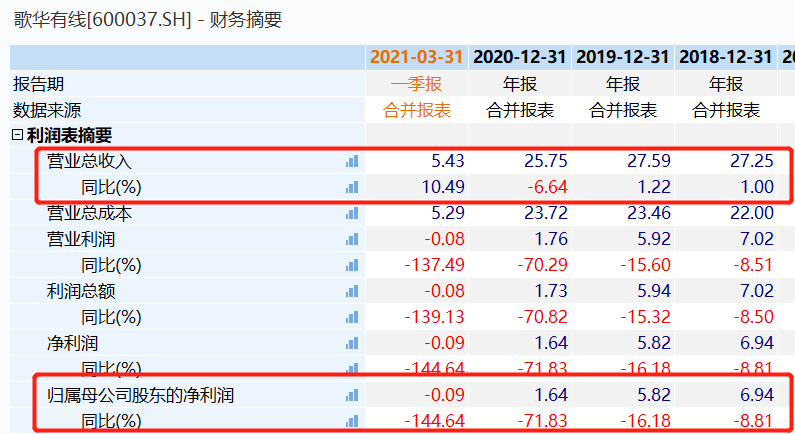
Task: Click the 数据来源 row label
Action: pyautogui.click(x=47, y=110)
